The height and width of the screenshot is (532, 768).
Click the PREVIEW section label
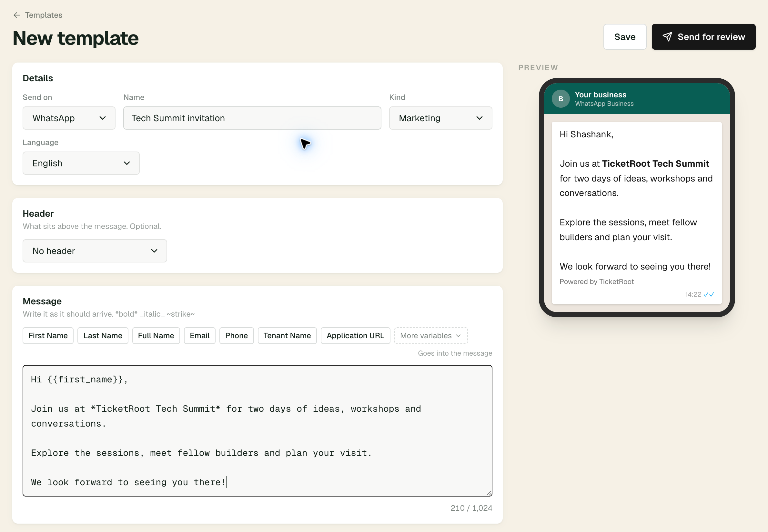538,68
